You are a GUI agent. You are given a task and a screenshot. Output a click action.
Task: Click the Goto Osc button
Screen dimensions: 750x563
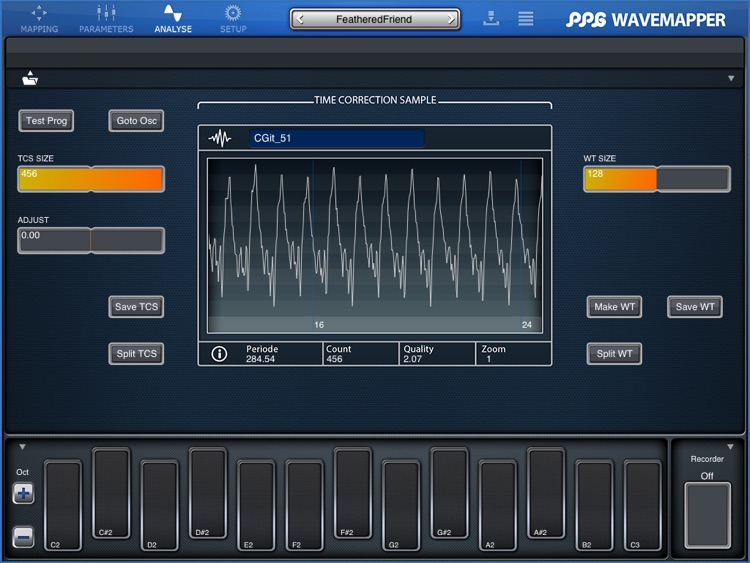click(x=136, y=121)
